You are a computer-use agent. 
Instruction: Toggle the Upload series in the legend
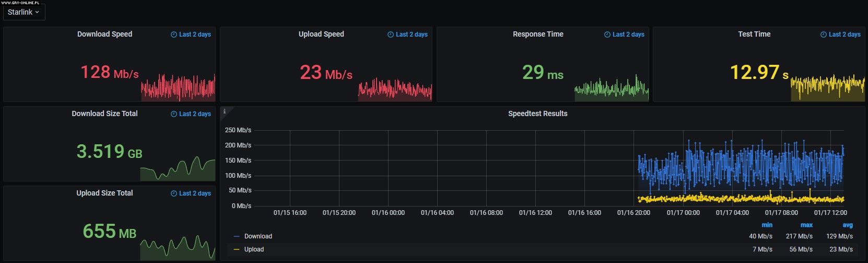coord(254,249)
